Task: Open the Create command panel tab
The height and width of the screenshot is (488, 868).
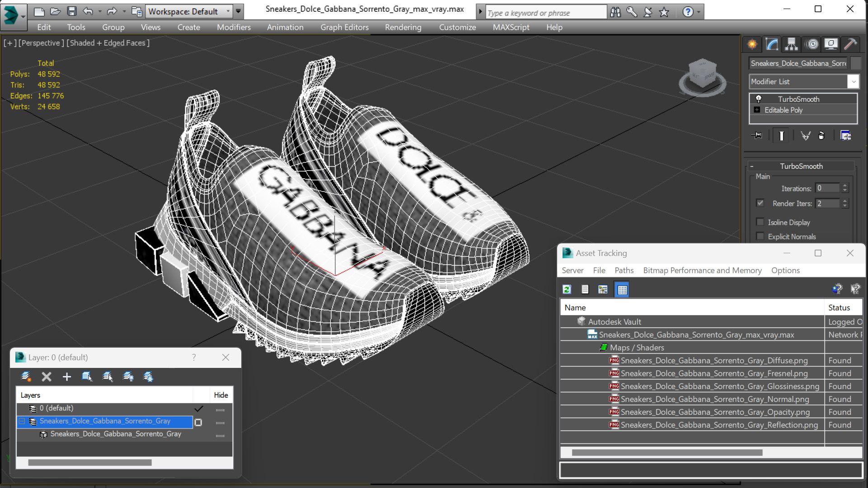Action: point(752,44)
